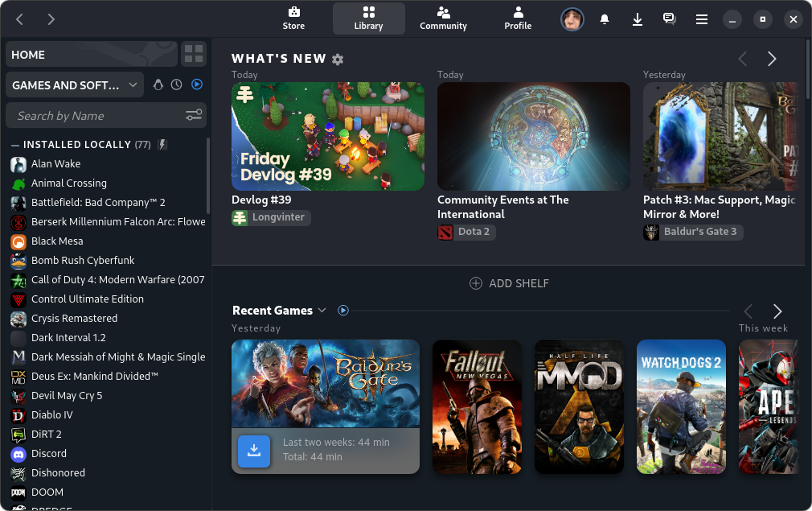Toggle sort by recent activity clock icon
812x511 pixels.
click(x=177, y=84)
